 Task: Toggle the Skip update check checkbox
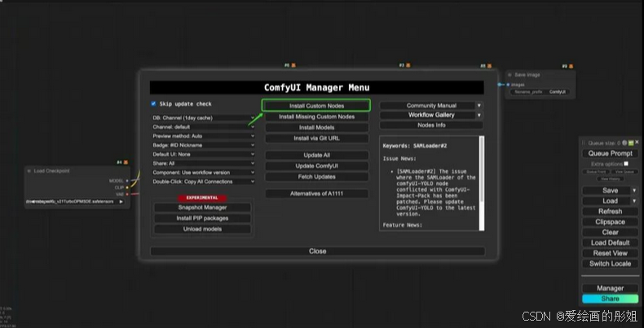(x=153, y=104)
